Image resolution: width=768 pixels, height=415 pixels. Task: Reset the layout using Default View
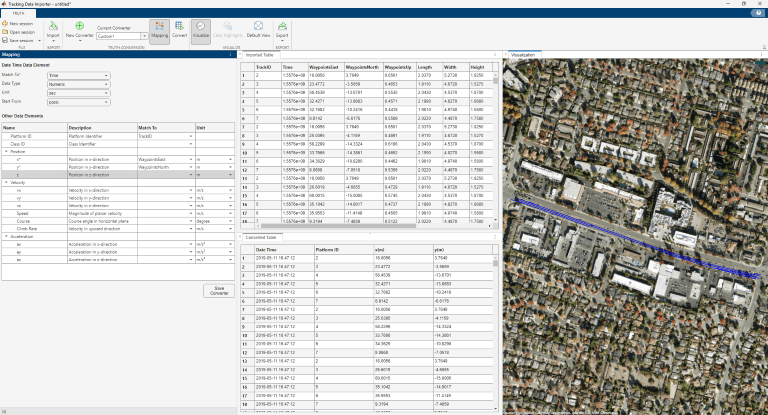tap(260, 30)
